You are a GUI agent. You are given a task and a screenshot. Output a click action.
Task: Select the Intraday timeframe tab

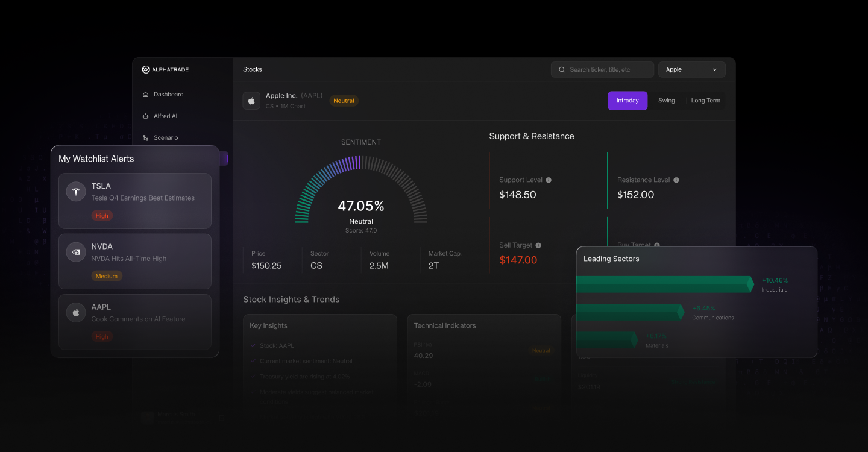627,101
